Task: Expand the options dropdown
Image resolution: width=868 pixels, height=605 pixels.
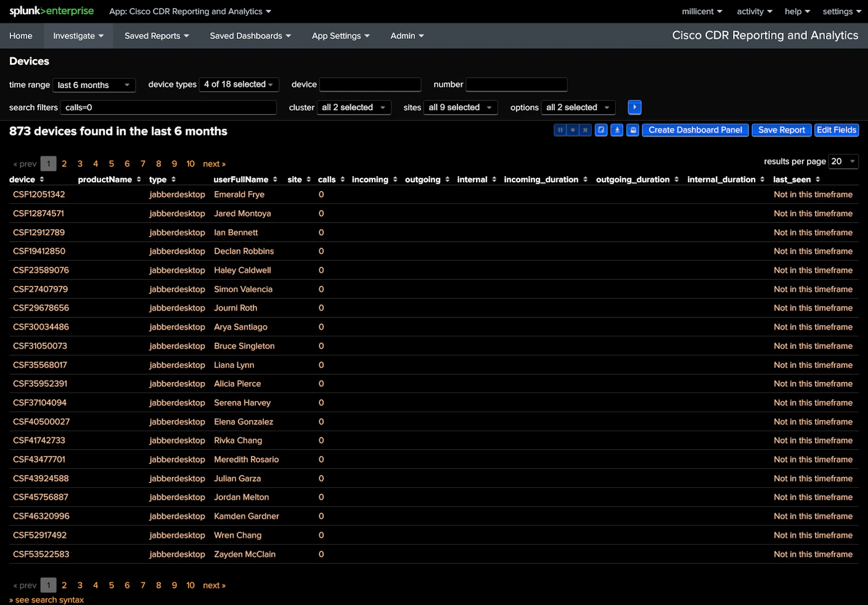Action: [578, 107]
